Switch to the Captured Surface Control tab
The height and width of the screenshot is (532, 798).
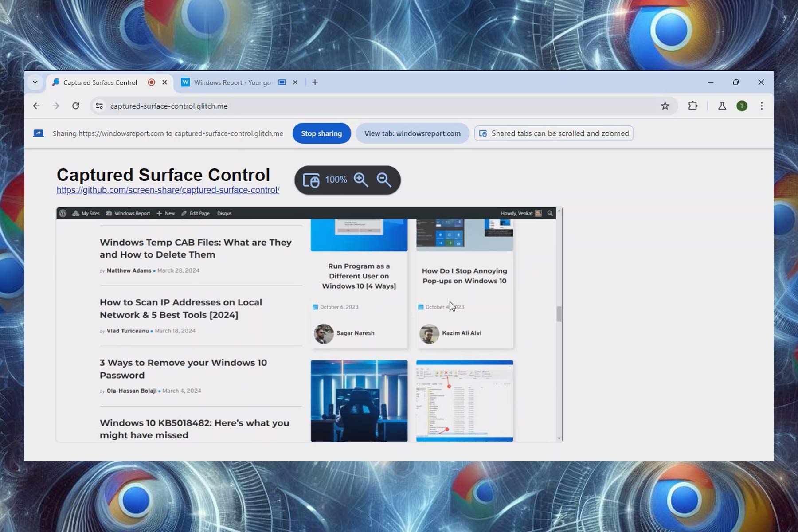point(100,82)
